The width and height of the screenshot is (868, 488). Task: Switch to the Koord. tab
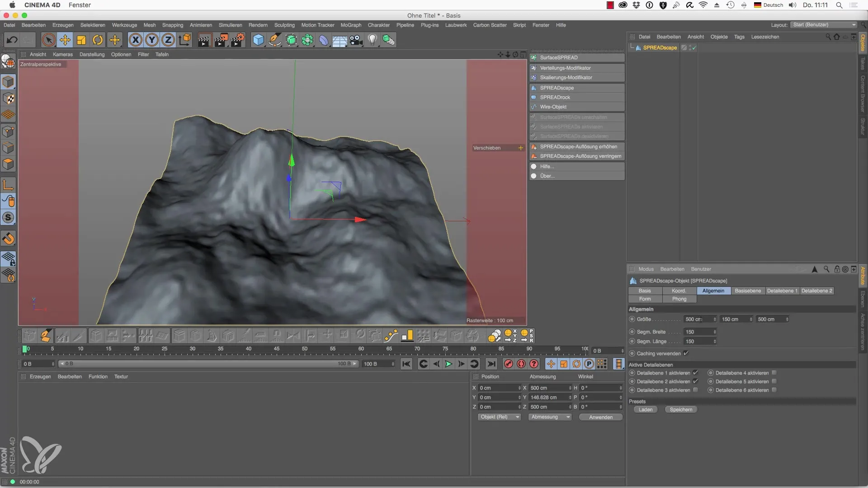click(679, 291)
